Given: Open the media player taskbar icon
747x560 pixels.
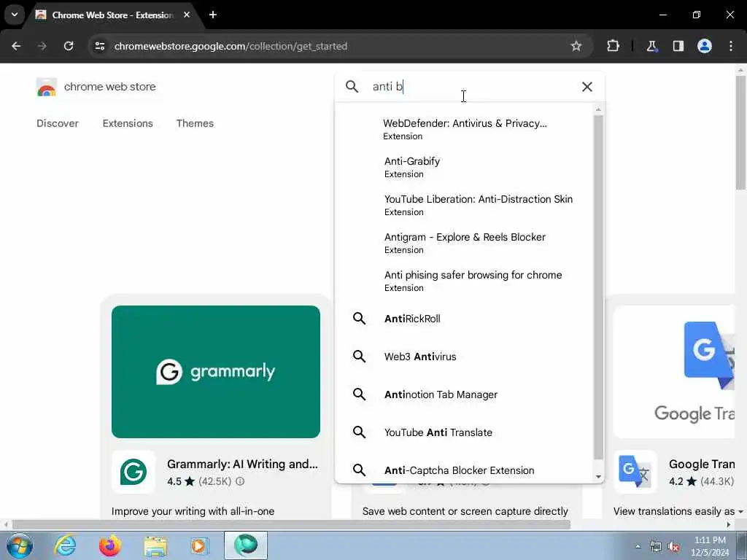Looking at the screenshot, I should coord(199,545).
